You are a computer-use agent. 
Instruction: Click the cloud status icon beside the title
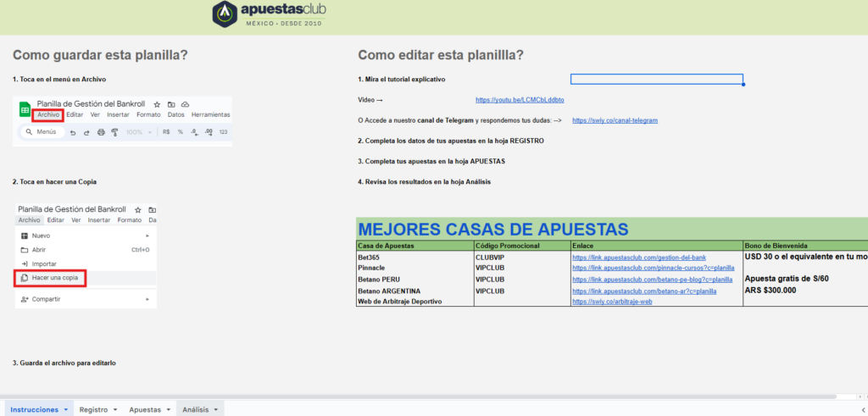pyautogui.click(x=186, y=104)
